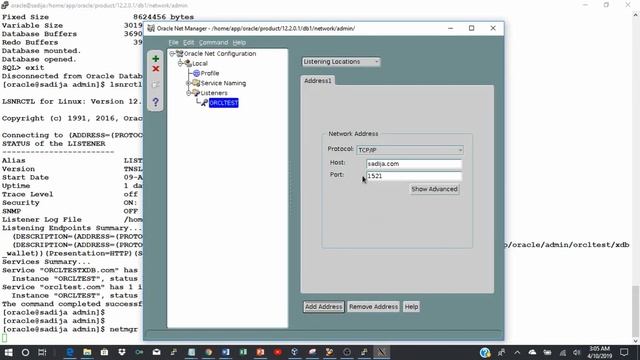Click the Remove Address button
The image size is (640, 360).
tap(373, 307)
